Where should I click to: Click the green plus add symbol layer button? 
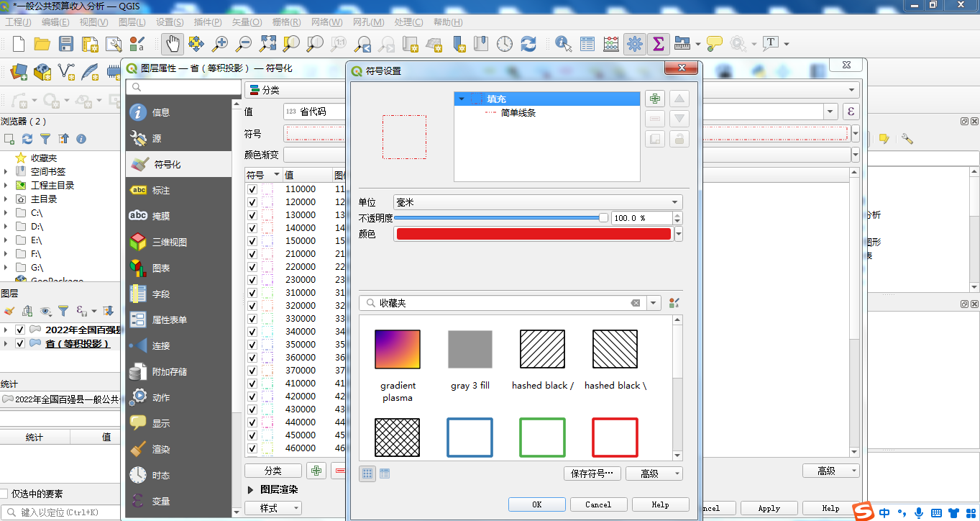pos(654,99)
